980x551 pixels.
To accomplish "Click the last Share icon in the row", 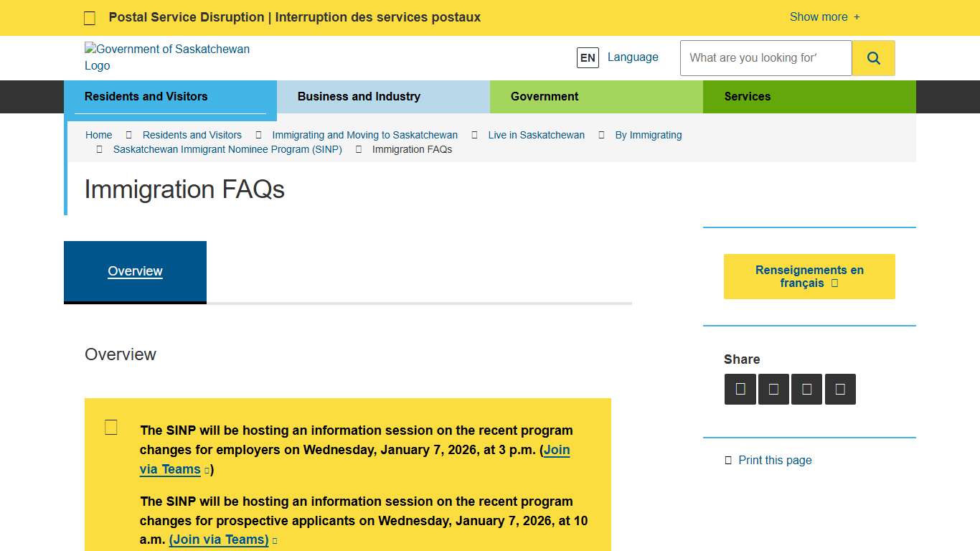I will 840,389.
